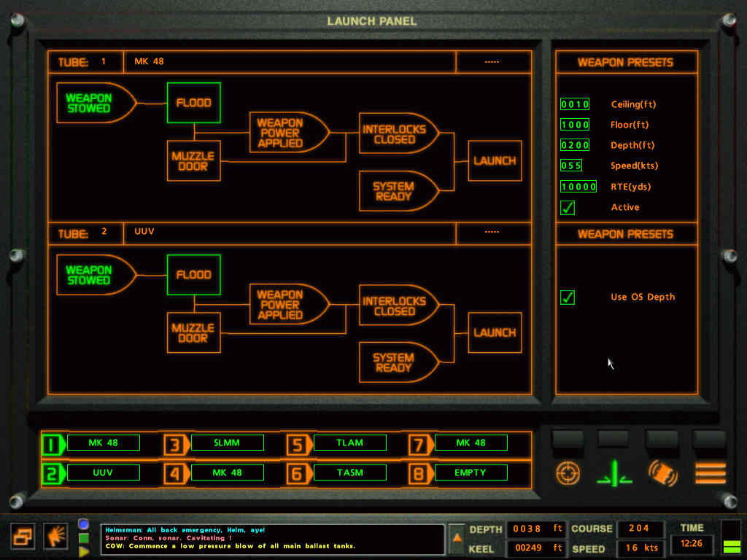Image resolution: width=747 pixels, height=560 pixels.
Task: Click the crew message log text box
Action: [x=273, y=539]
